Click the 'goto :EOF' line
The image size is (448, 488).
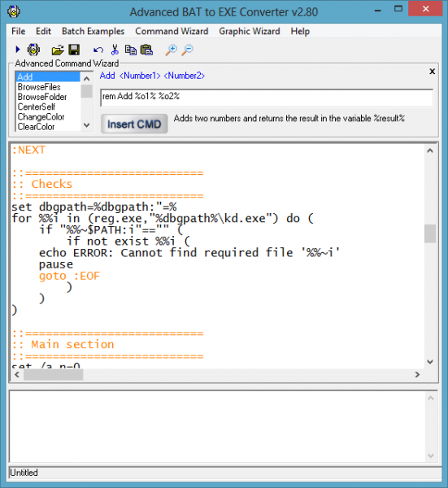[x=69, y=276]
